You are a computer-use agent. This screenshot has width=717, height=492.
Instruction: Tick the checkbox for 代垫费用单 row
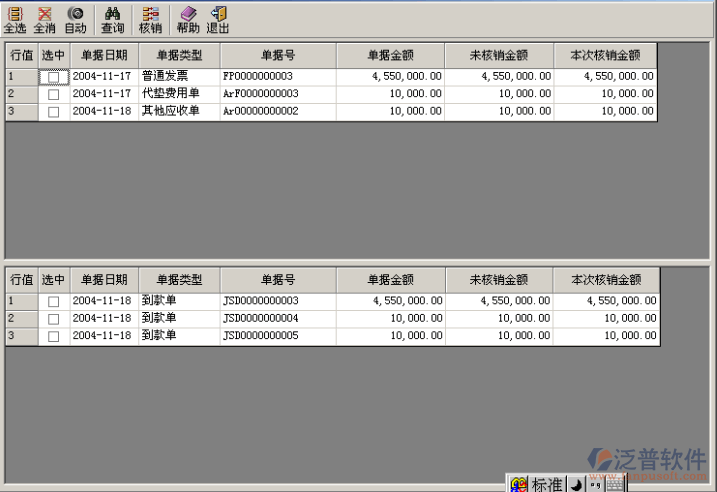(54, 94)
